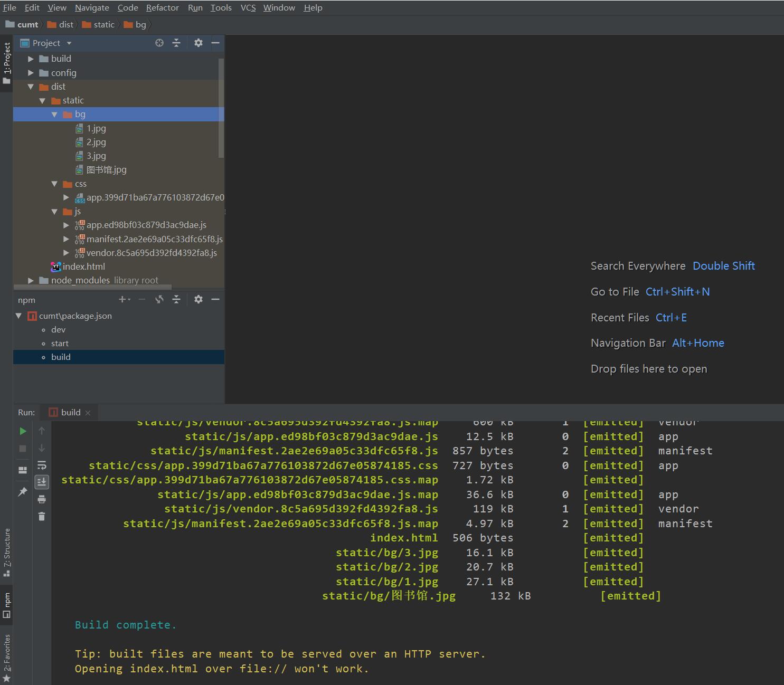Toggle the Structure side tool button
Viewport: 784px width, 685px height.
pos(6,552)
